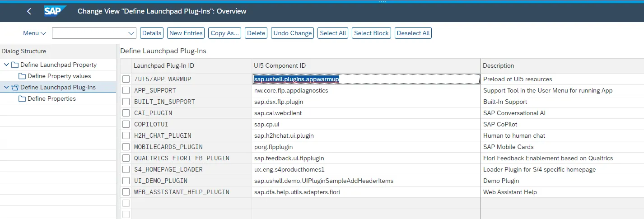Collapse the Define Launchpad Plug-Ins node
The image size is (644, 219).
(6, 87)
